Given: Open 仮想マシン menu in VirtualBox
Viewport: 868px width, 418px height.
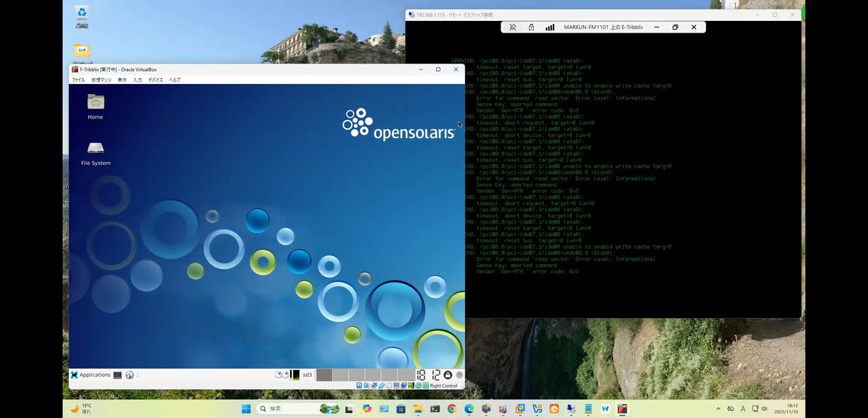Looking at the screenshot, I should 101,80.
